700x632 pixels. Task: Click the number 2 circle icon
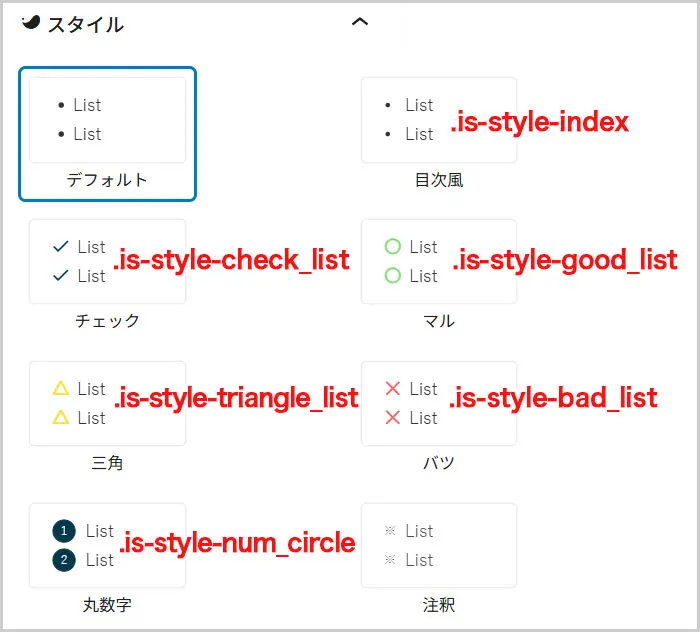click(64, 560)
